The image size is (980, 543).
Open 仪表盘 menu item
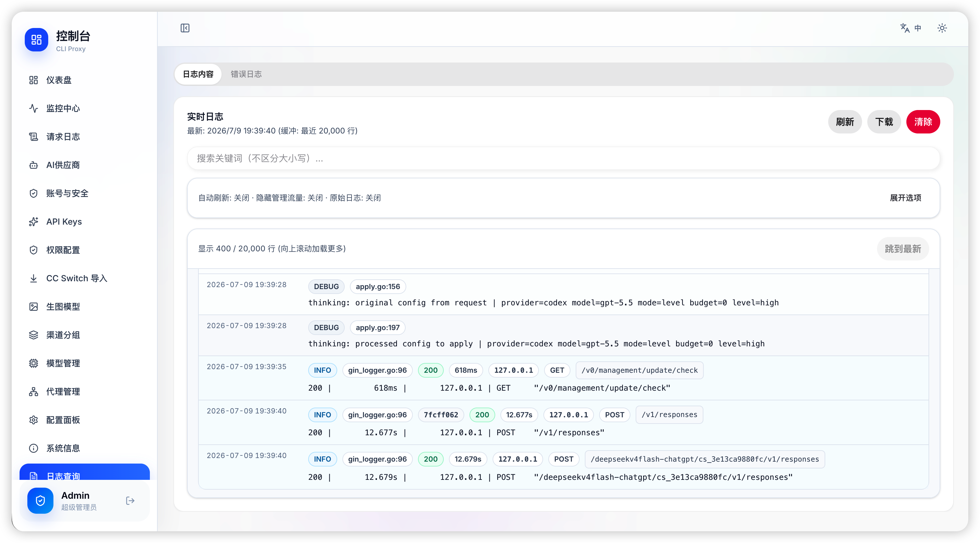coord(84,80)
